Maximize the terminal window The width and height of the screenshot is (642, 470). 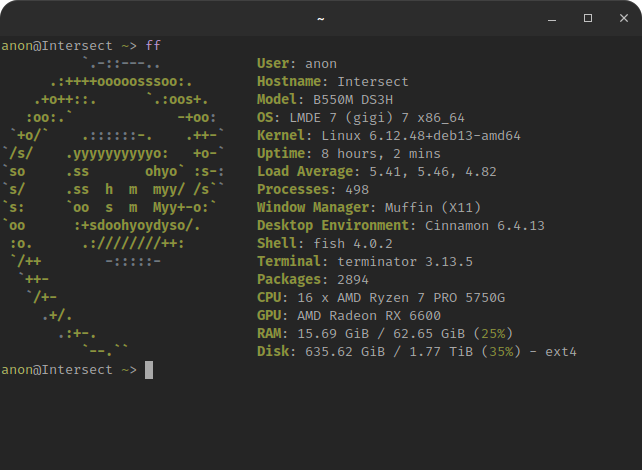point(588,18)
